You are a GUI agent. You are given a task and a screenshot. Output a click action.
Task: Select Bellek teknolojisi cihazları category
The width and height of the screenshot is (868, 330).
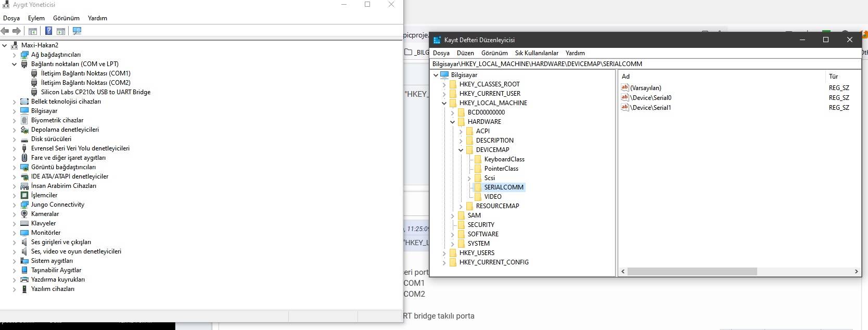66,101
